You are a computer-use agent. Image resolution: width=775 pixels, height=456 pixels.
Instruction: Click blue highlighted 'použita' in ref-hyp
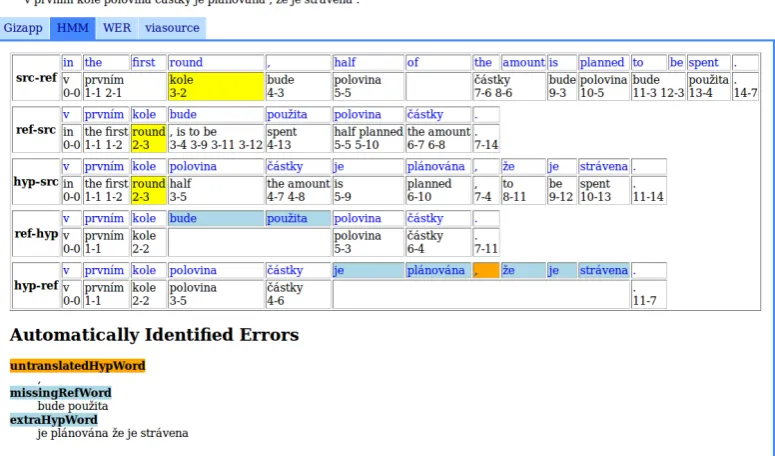click(x=298, y=218)
